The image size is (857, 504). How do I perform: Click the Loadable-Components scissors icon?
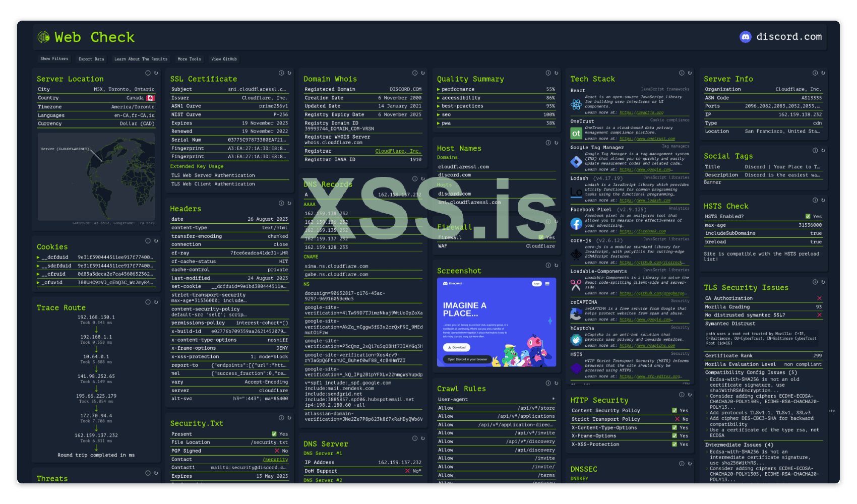pos(576,285)
